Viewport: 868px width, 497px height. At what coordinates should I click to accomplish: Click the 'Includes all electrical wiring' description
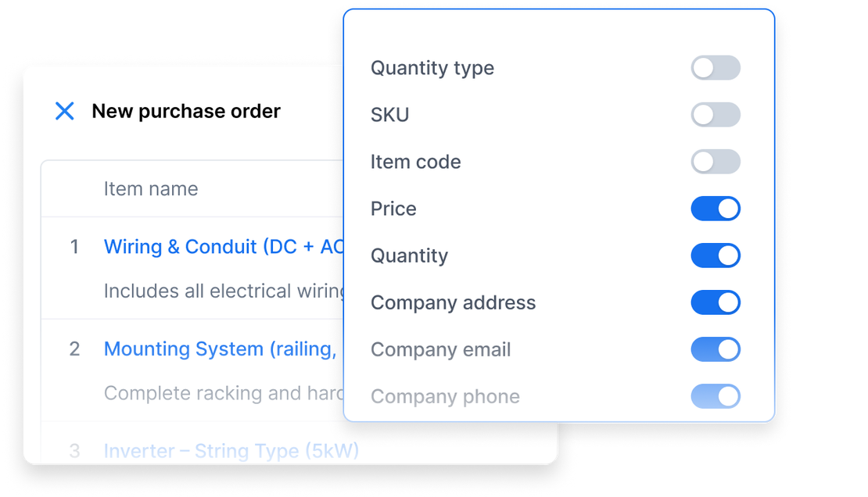point(224,291)
